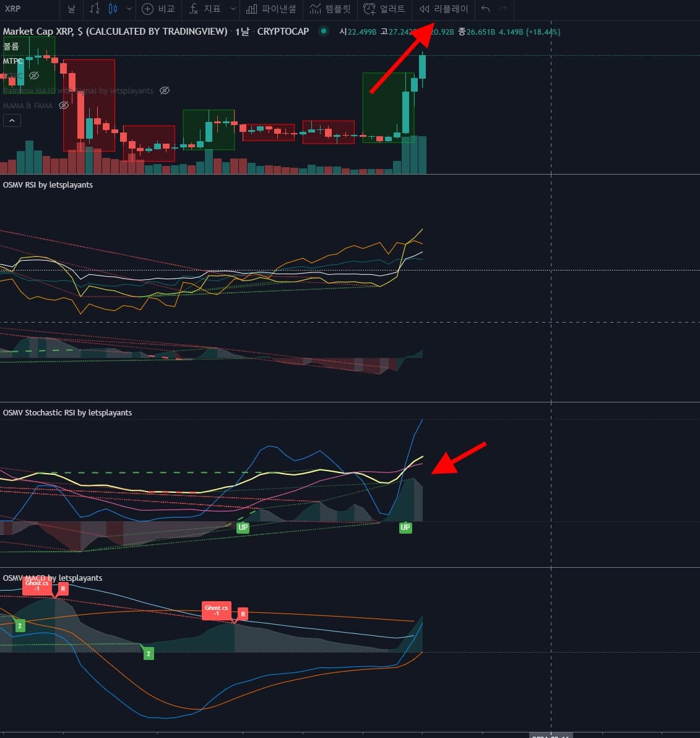The width and height of the screenshot is (700, 738).
Task: Toggle visibility of MAMA & FAMA indicator
Action: [x=64, y=105]
